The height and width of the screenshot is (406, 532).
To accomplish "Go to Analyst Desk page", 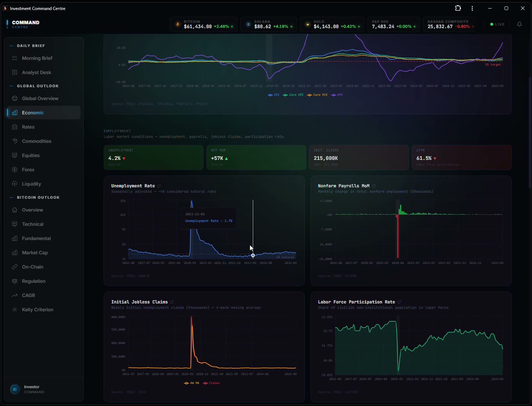I will point(44,72).
